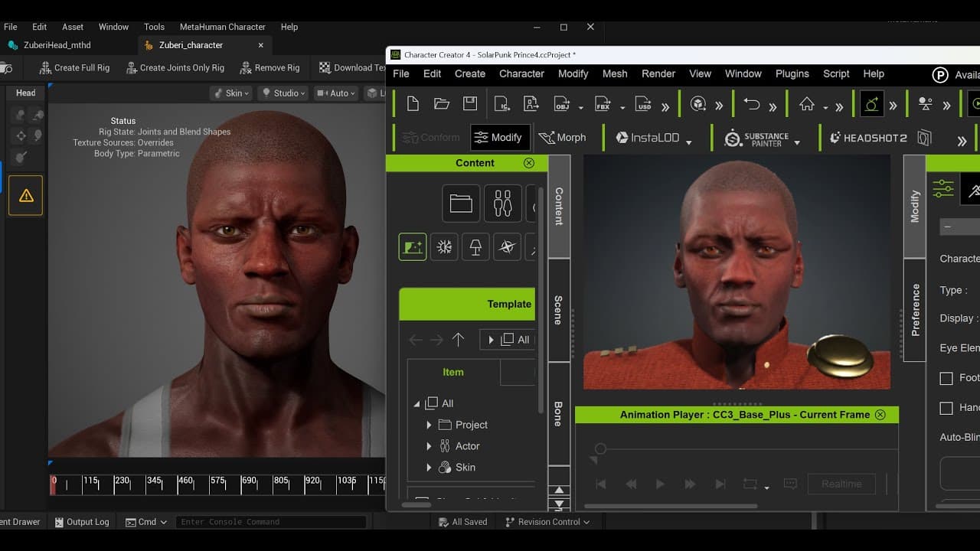The width and height of the screenshot is (980, 551).
Task: Click the highlighted green orbit tool icon
Action: click(872, 104)
